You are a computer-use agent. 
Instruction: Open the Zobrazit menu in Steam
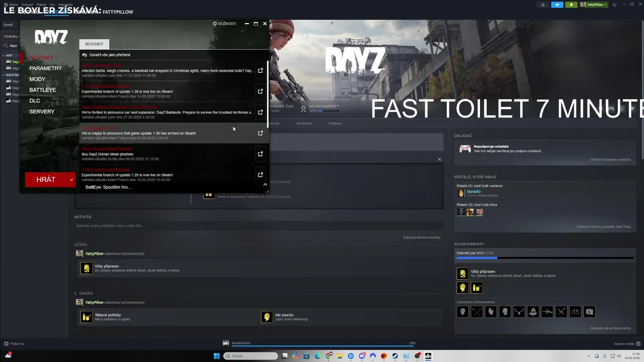point(27,5)
